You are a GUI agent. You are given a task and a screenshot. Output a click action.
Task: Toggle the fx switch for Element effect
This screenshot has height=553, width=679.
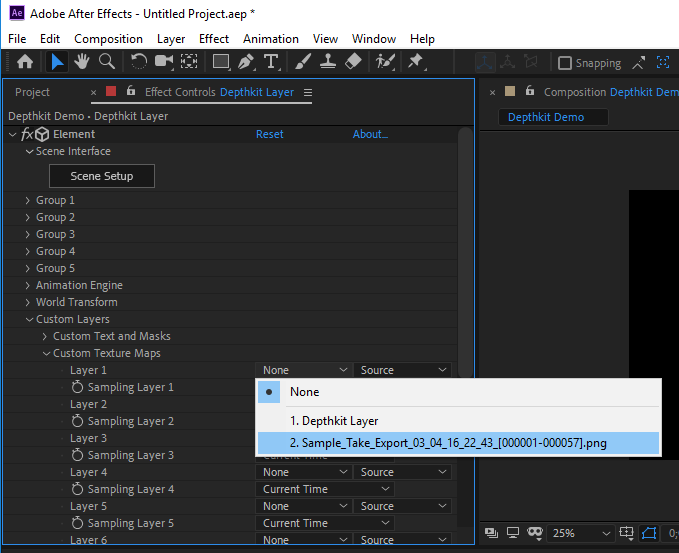pos(27,134)
